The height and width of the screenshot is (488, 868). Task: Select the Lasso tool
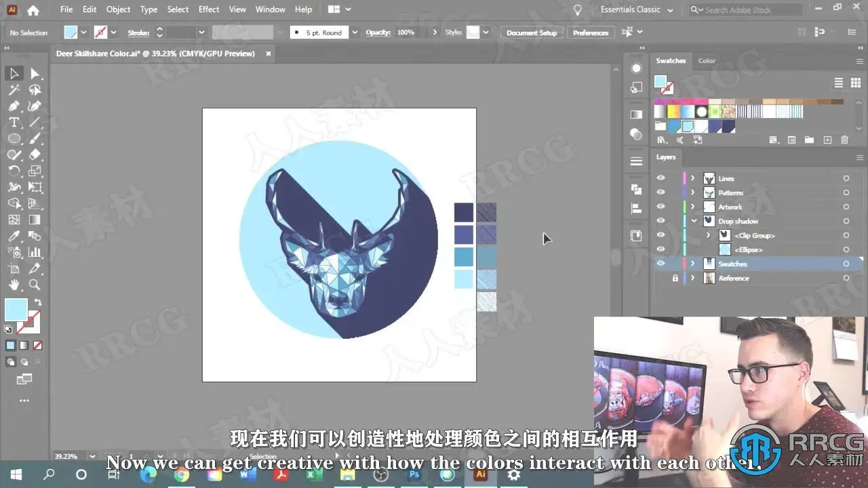35,90
